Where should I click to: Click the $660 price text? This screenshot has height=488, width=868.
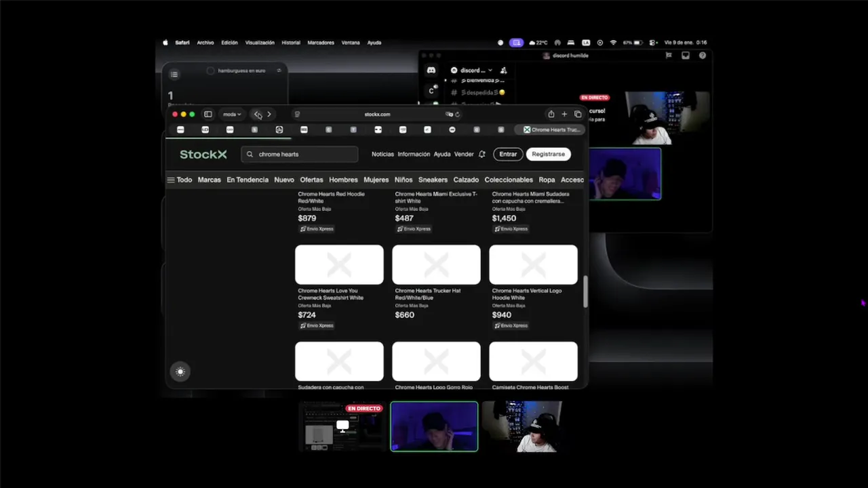[404, 315]
